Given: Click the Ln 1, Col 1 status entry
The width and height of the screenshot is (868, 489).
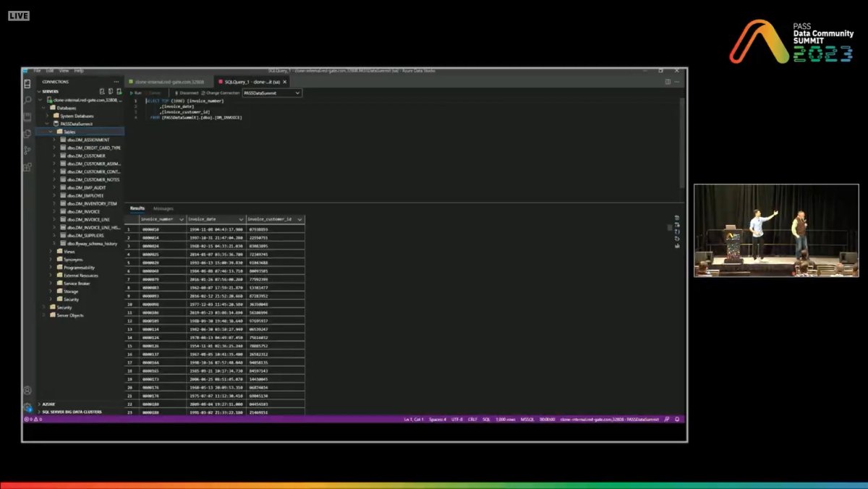Looking at the screenshot, I should [x=414, y=419].
